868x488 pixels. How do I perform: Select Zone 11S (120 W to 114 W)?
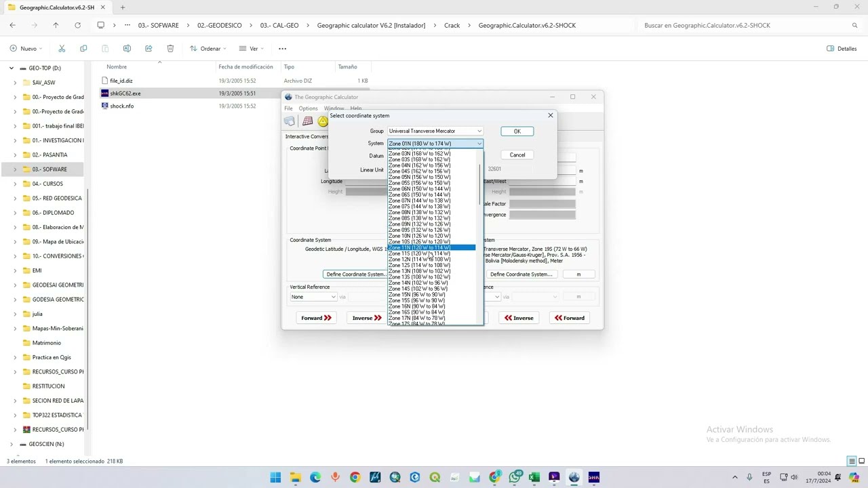[431, 253]
